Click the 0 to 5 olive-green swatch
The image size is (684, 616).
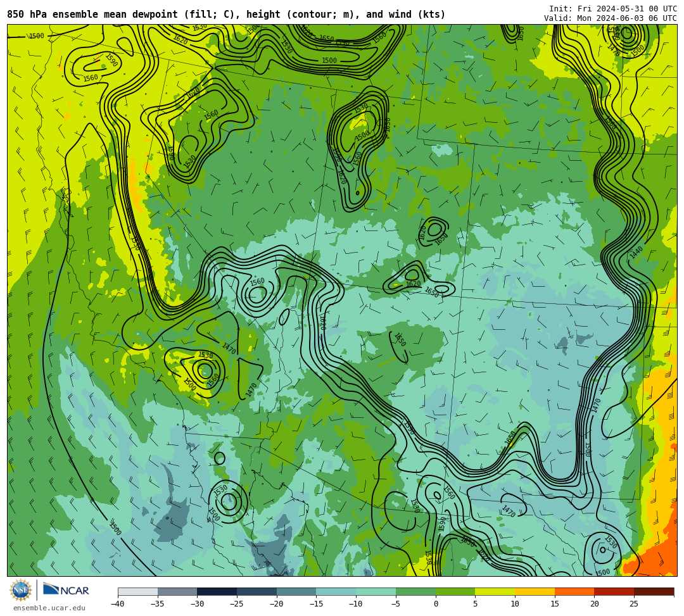[455, 591]
